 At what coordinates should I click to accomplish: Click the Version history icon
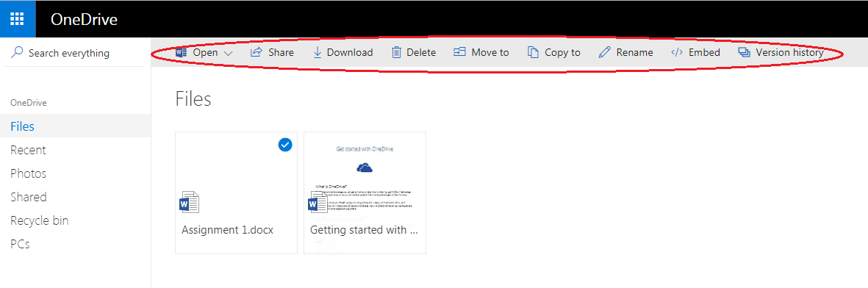click(x=744, y=53)
